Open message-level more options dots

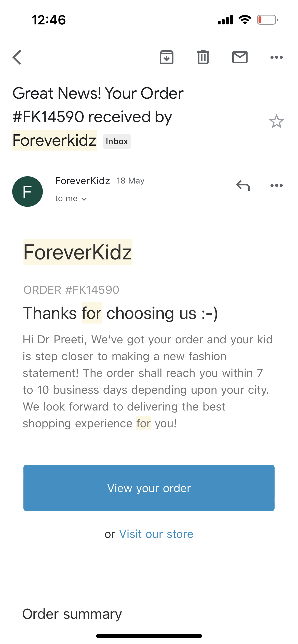277,185
